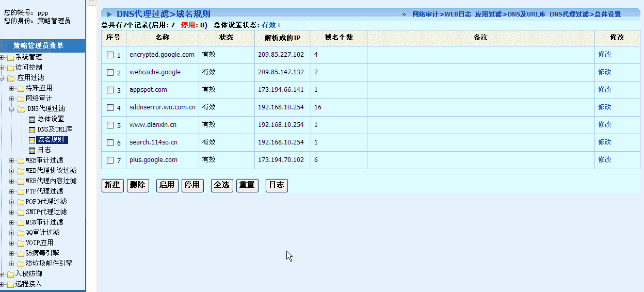Click 修改 link for www.dianxin.cn
The image size is (644, 292).
[604, 124]
